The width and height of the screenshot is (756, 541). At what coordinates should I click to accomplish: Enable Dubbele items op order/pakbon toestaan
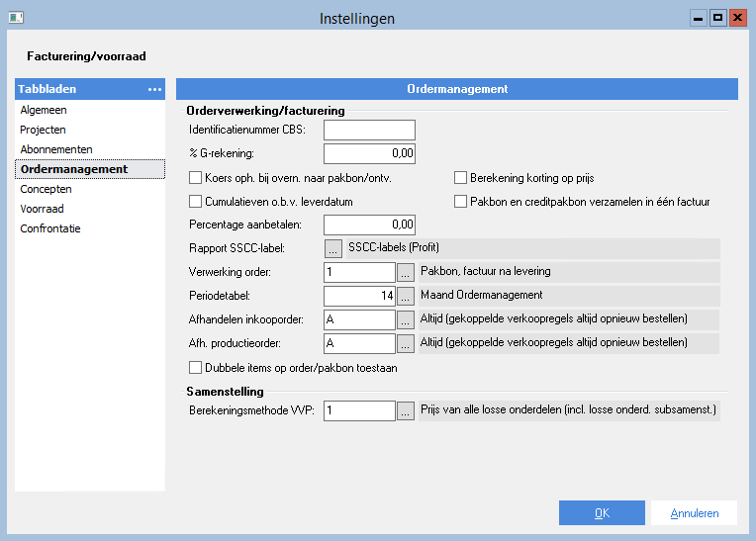[195, 368]
